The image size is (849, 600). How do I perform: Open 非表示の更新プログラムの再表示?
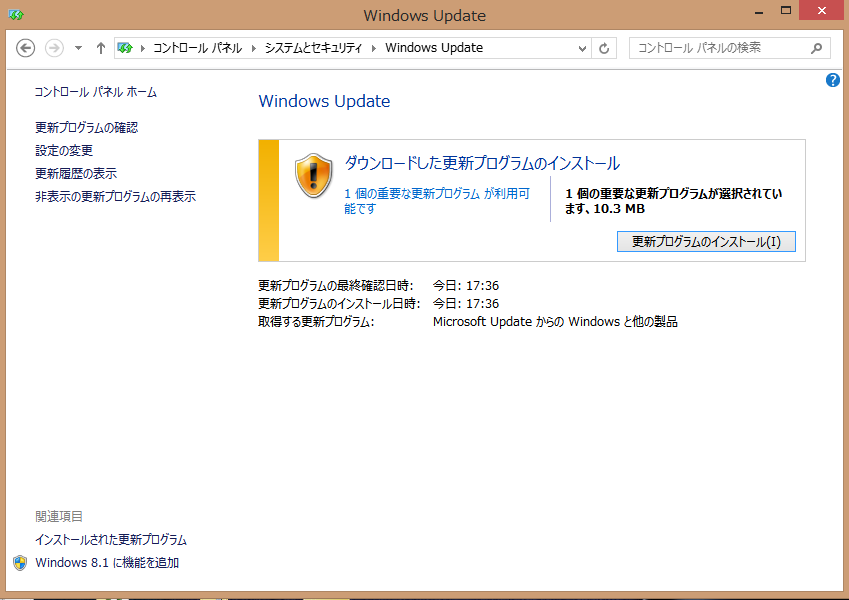click(x=115, y=196)
